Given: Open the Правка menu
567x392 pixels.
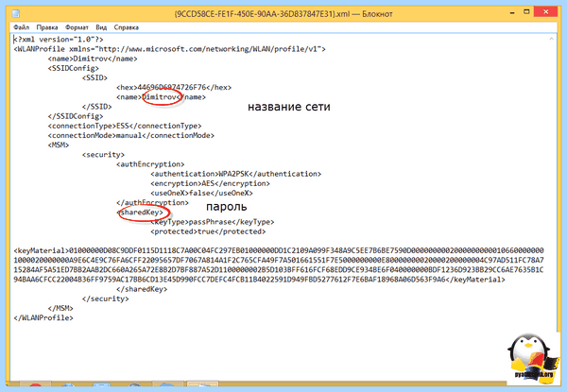Looking at the screenshot, I should [47, 27].
